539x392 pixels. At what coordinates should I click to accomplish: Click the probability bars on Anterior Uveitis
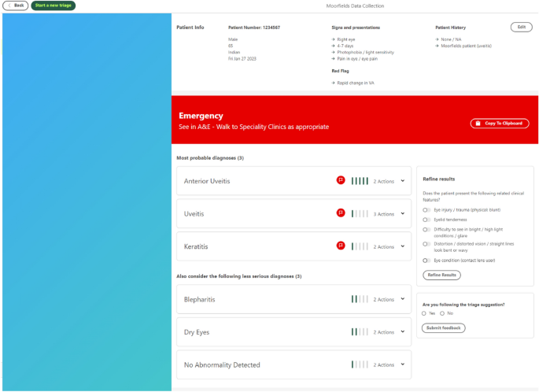(360, 180)
